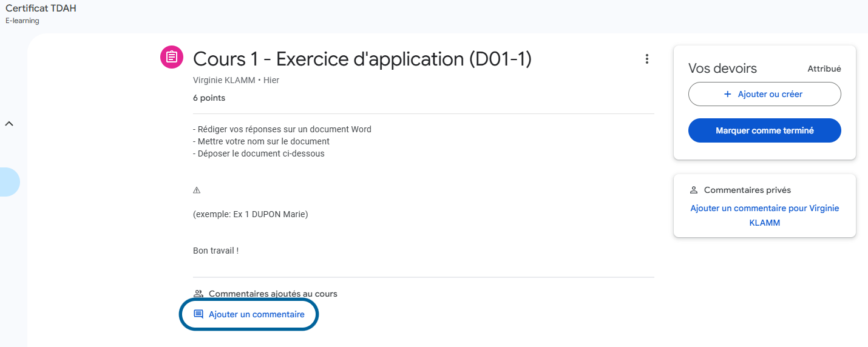Click the people icon beside Commentaires ajoutés au cours

tap(198, 294)
